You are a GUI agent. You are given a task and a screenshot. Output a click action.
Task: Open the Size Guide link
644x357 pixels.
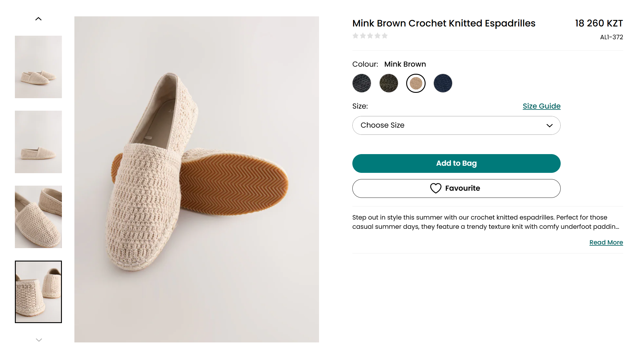[541, 106]
